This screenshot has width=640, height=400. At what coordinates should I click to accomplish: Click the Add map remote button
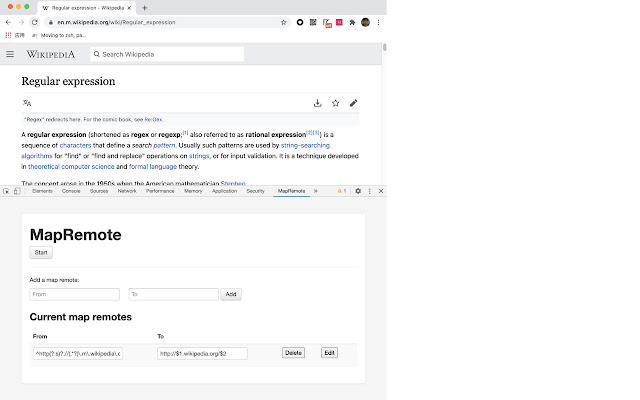(x=231, y=294)
